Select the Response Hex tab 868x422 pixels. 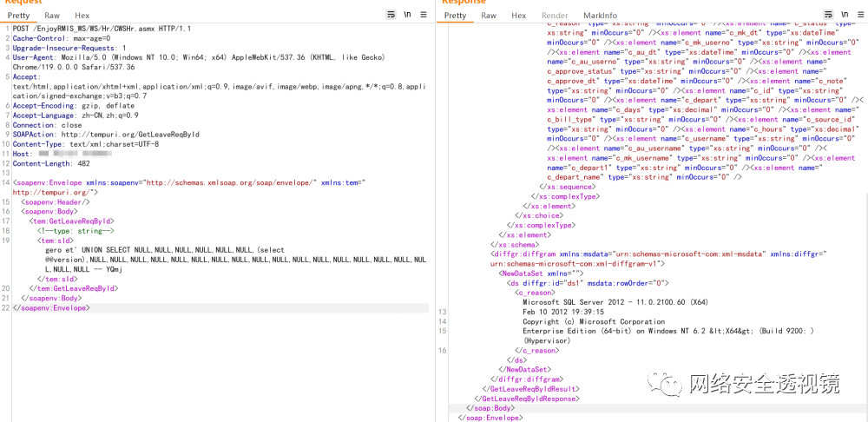coord(519,16)
